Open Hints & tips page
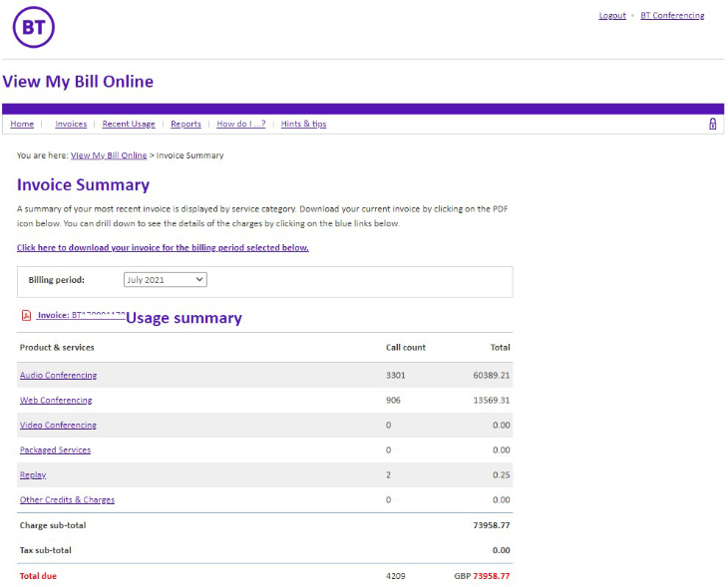728x587 pixels. pos(303,124)
